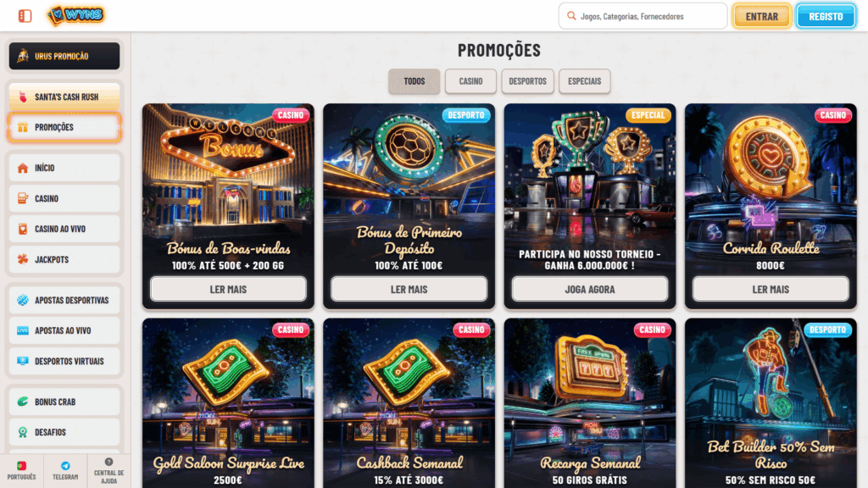
Task: Open the Telegram channel icon
Action: (x=65, y=471)
